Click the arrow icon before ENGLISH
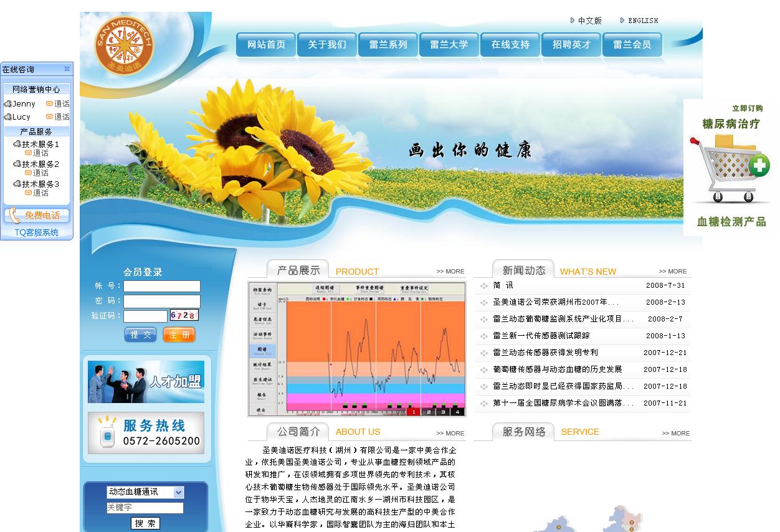The image size is (780, 532). (622, 21)
